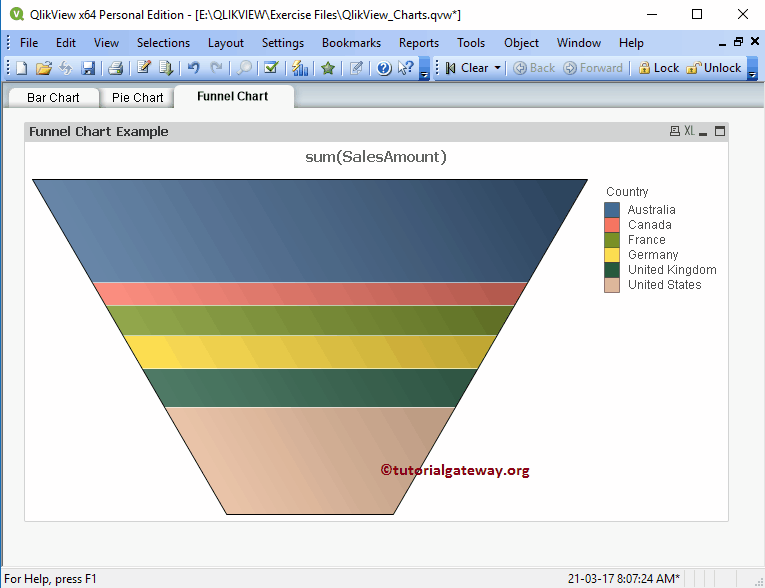Select the blue Australia funnel segment
The height and width of the screenshot is (588, 765).
pos(310,231)
